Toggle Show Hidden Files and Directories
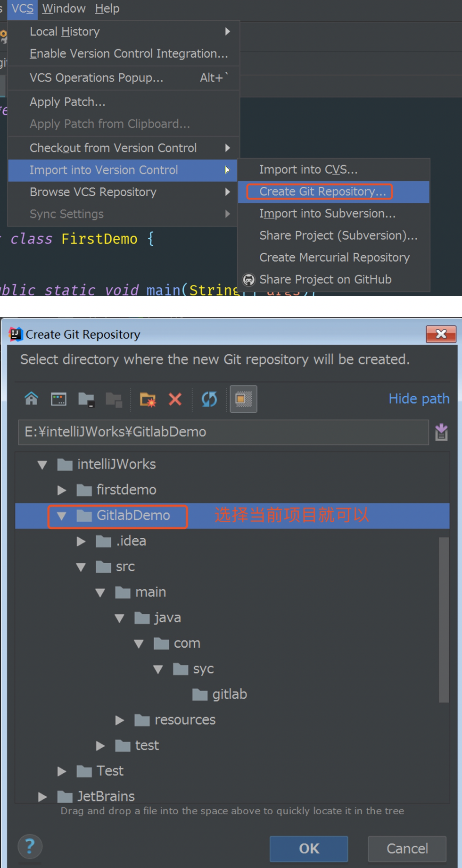 coord(243,399)
